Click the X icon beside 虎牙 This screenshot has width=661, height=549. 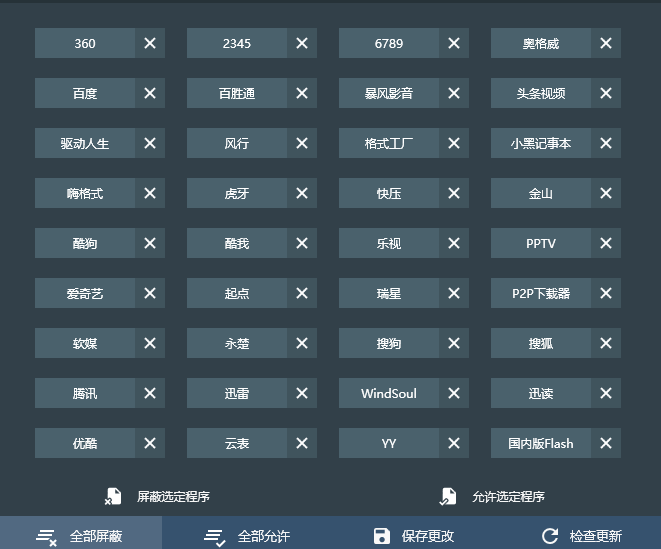click(302, 193)
